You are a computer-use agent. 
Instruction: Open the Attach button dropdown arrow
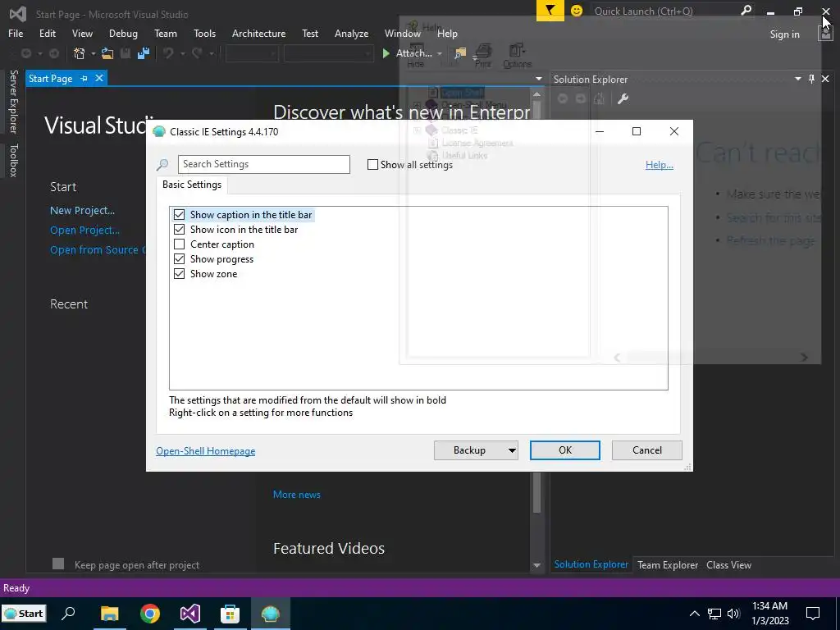point(440,53)
